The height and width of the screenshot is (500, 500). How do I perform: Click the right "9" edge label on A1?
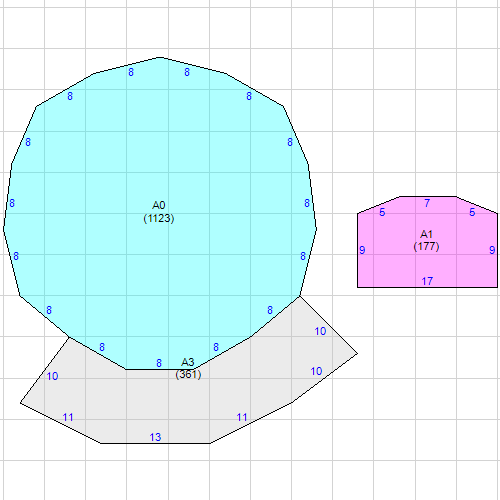(492, 250)
